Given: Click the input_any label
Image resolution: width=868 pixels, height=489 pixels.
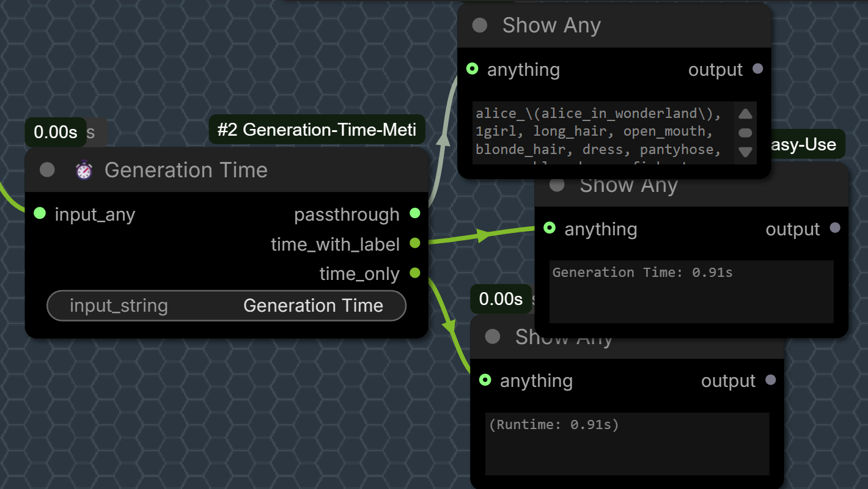Looking at the screenshot, I should pyautogui.click(x=95, y=215).
